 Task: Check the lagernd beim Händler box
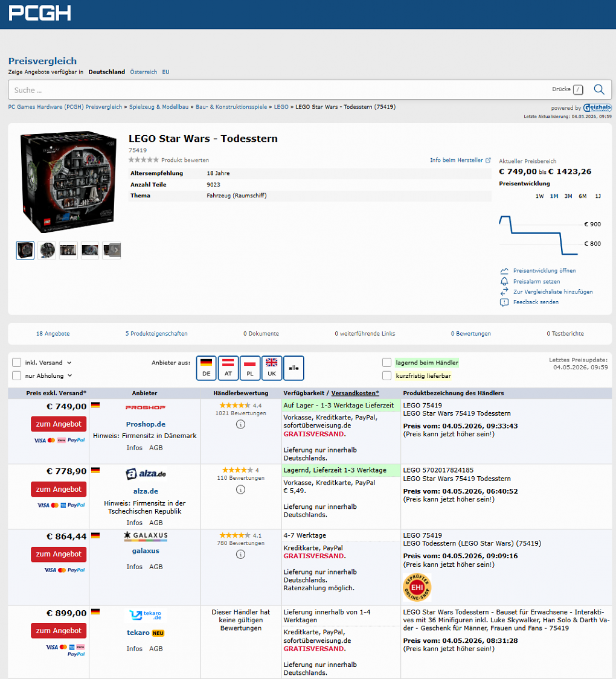pos(387,363)
